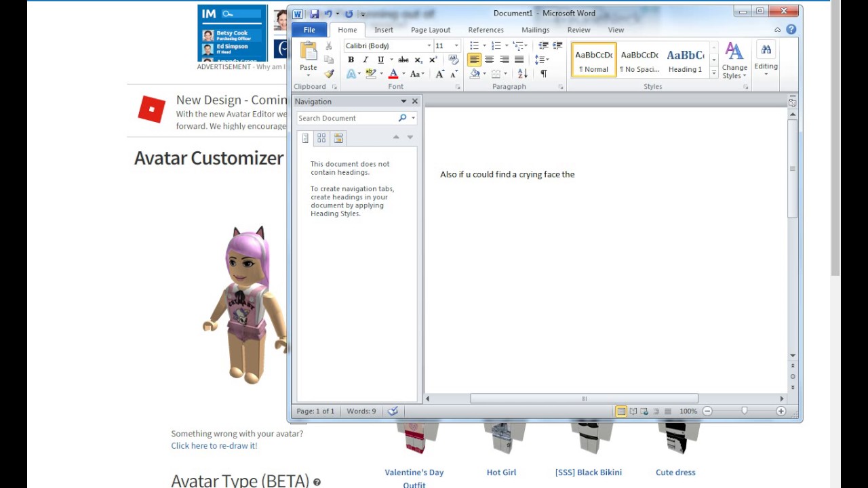Open the Change Styles menu
This screenshot has width=868, height=488.
(x=734, y=60)
